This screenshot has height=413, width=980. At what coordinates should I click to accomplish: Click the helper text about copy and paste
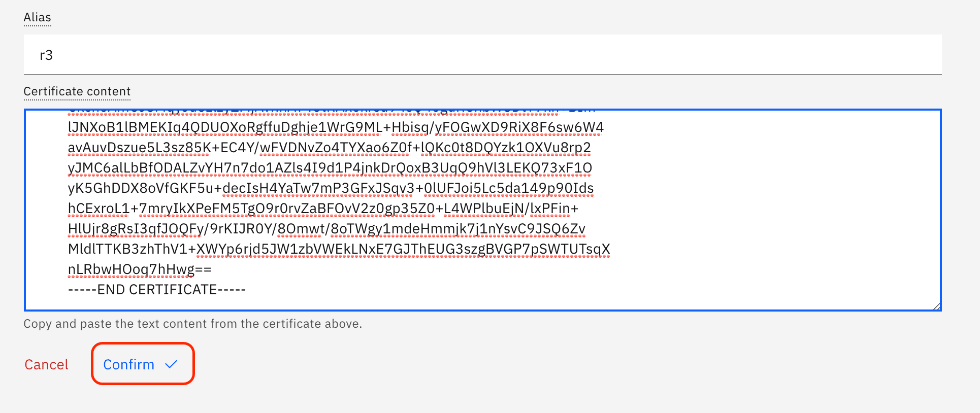[x=193, y=324]
